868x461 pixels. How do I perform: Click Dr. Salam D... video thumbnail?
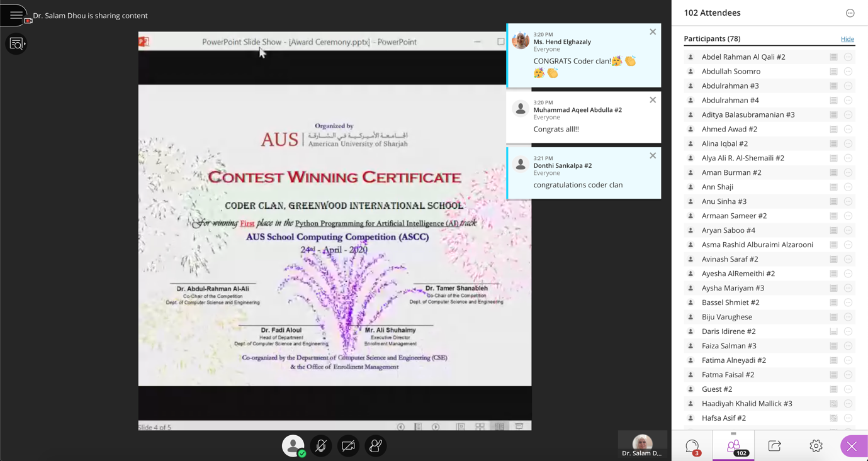click(x=641, y=445)
